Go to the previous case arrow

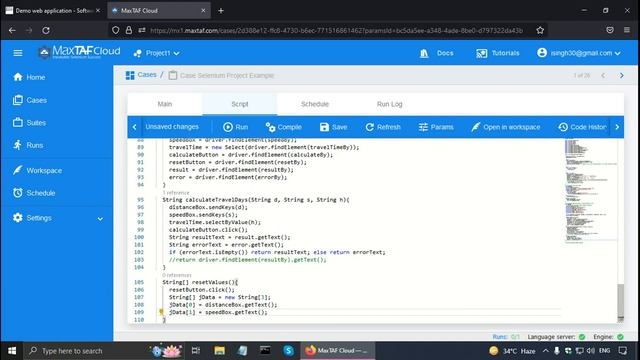click(603, 76)
